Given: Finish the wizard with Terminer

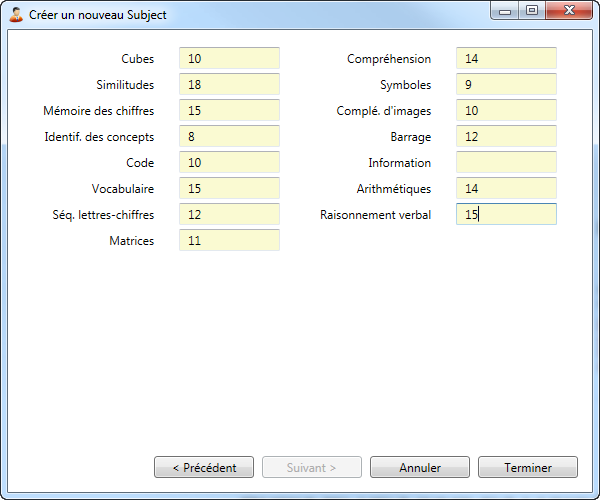Looking at the screenshot, I should point(528,467).
